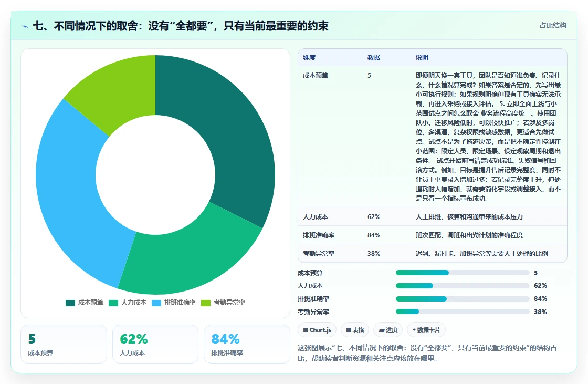This screenshot has width=588, height=384.
Task: Toggle 成本预算 legend swatch under the chart
Action: [x=70, y=303]
